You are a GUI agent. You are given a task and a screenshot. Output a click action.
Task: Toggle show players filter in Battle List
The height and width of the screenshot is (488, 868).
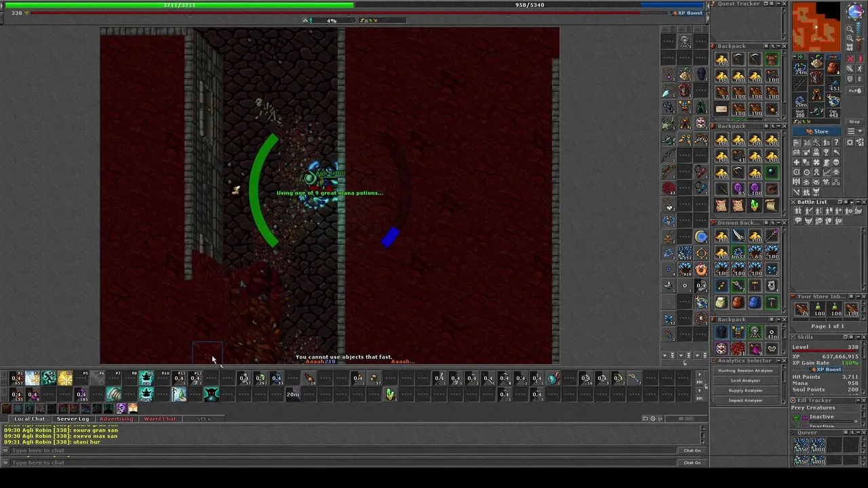[798, 211]
